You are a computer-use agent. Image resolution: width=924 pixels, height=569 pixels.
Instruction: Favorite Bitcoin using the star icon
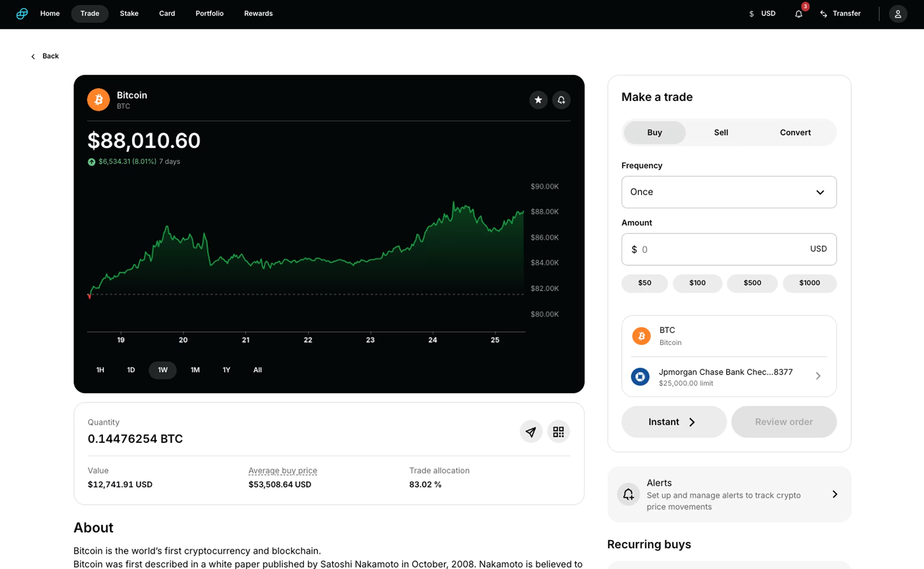538,100
